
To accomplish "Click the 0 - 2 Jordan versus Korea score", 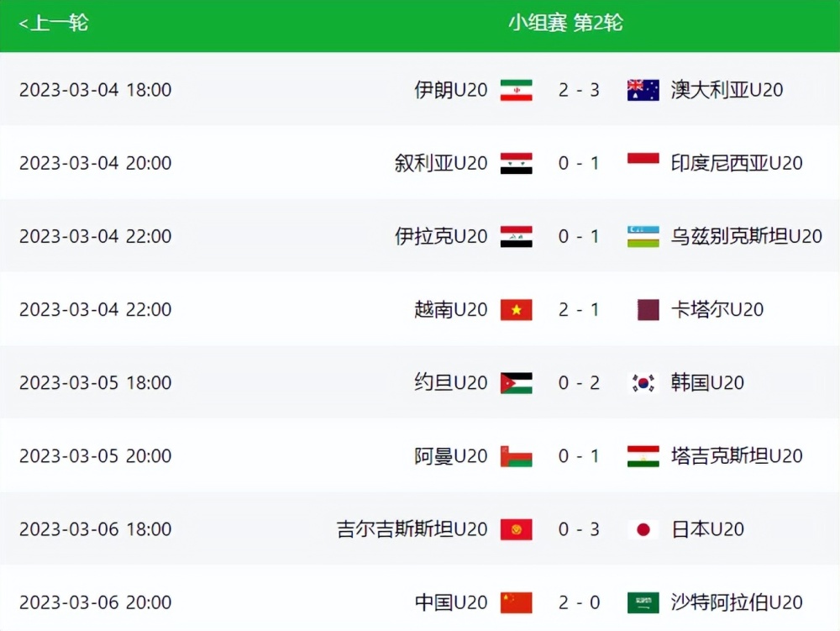I will click(x=579, y=383).
